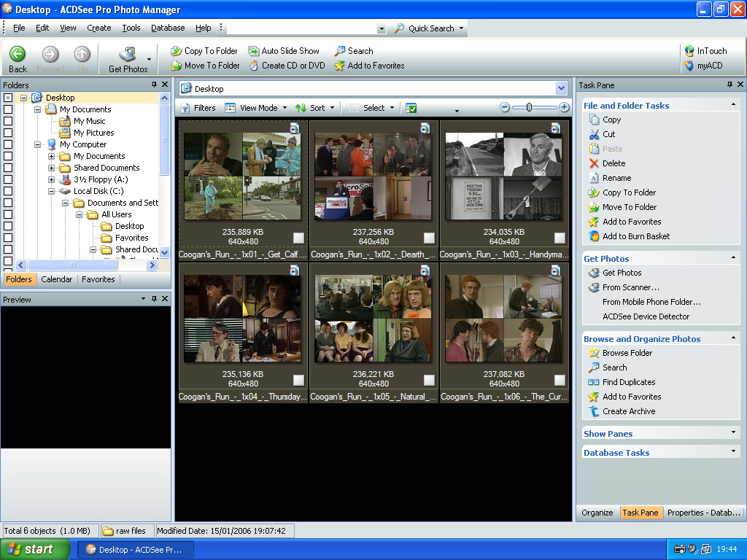
Task: Tick the checkbox next to My Documents folder
Action: [x=8, y=109]
